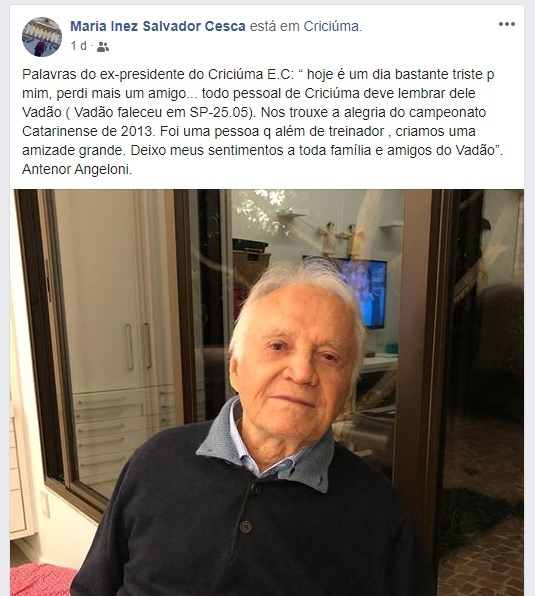Show more options for this post
535x596 pixels.
tap(507, 24)
